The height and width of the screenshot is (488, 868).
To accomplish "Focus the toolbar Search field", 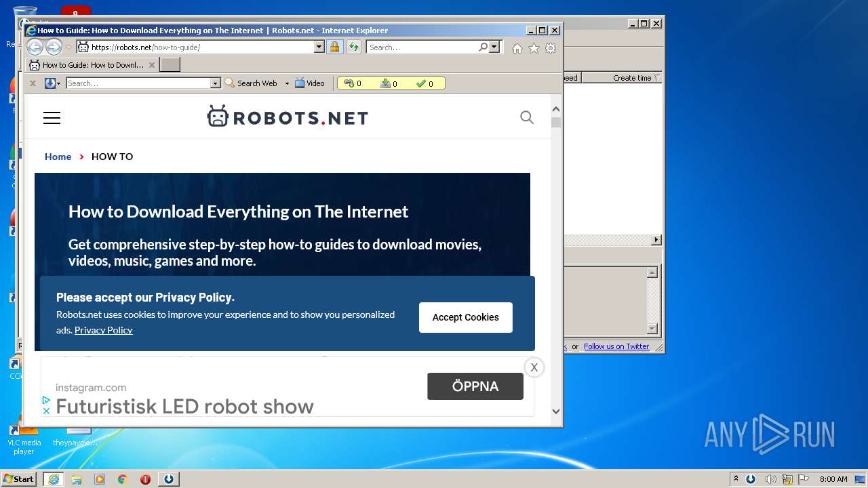I will pos(138,83).
